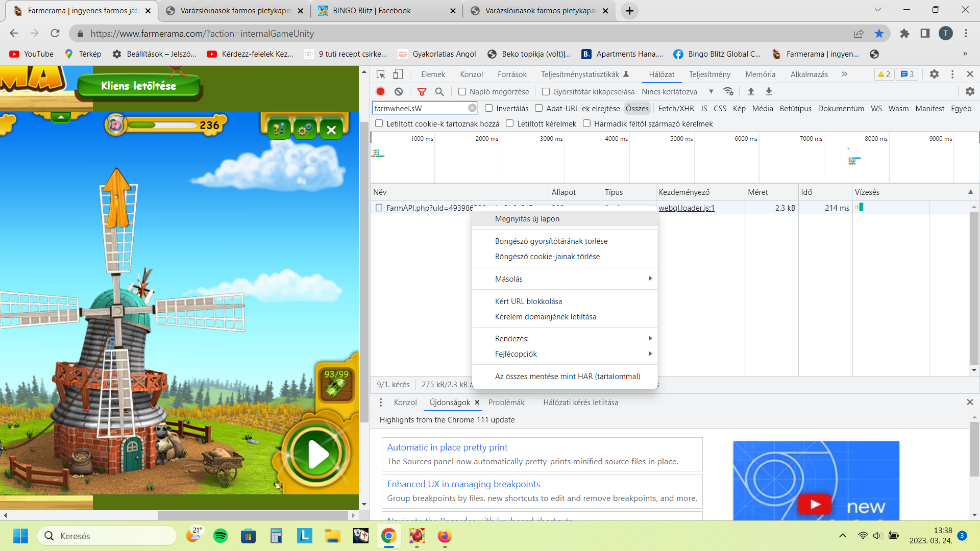This screenshot has width=980, height=551.
Task: Click the clear network log icon
Action: (x=399, y=91)
